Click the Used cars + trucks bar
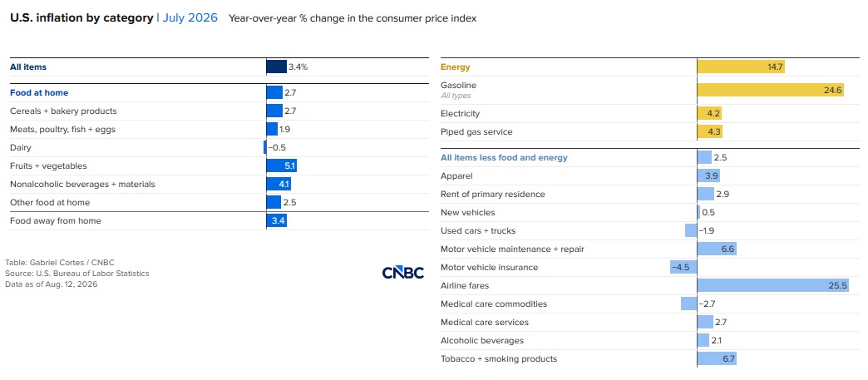 pos(691,231)
